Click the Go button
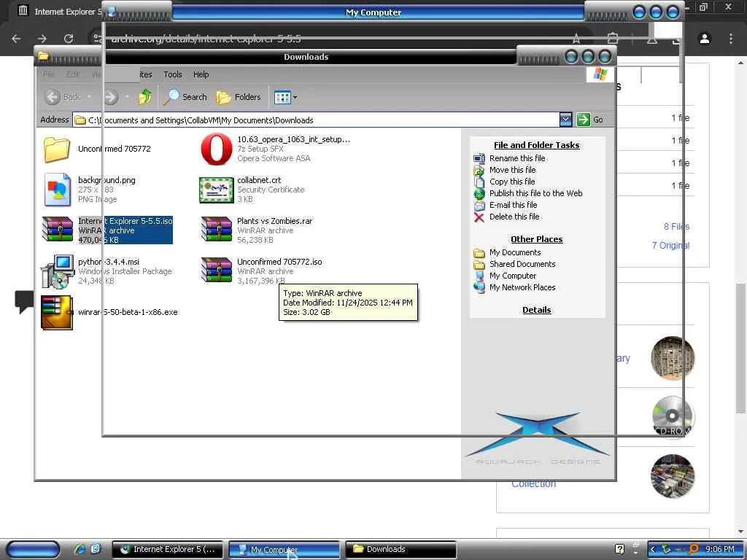Screen dimensions: 747x560 click(589, 120)
